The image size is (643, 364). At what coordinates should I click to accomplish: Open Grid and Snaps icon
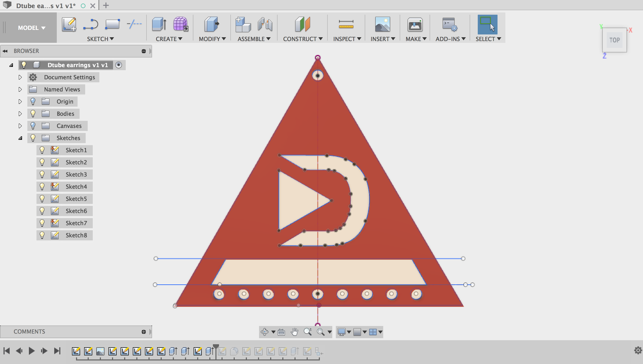pyautogui.click(x=357, y=332)
